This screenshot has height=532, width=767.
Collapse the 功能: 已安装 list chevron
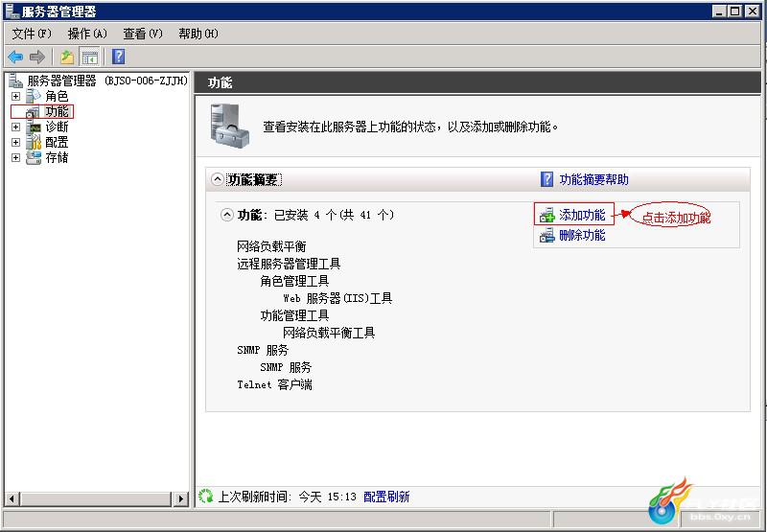(226, 215)
